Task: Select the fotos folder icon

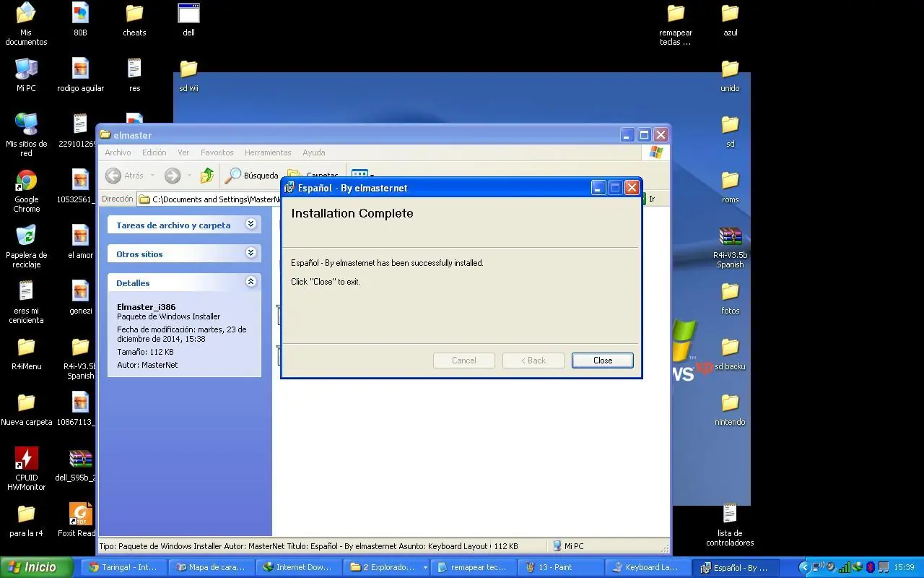Action: [730, 298]
